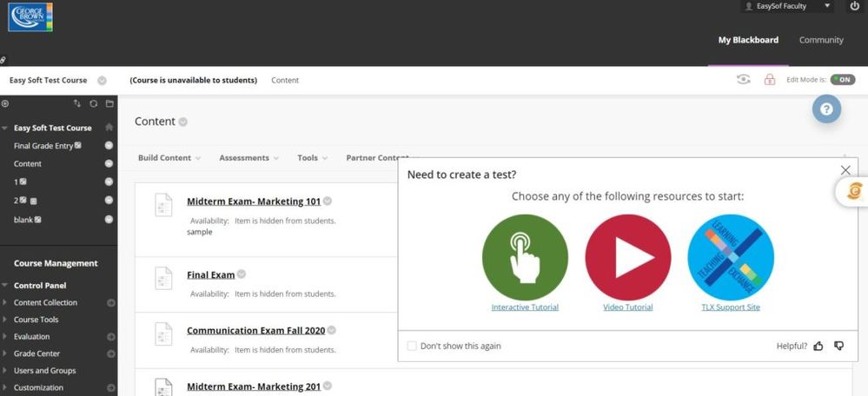Click the thumbs down icon
Viewport: 868px width, 396px height.
click(839, 346)
